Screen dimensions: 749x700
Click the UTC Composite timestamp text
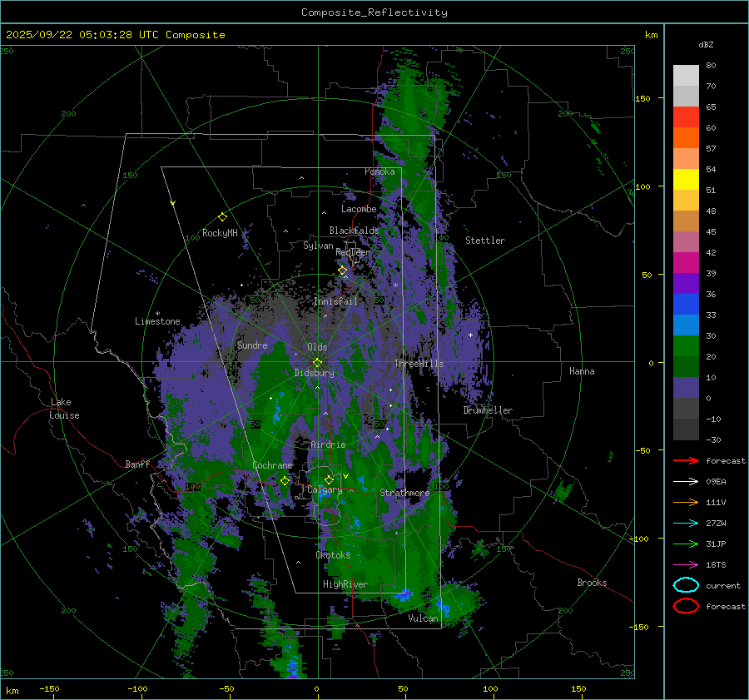click(116, 35)
